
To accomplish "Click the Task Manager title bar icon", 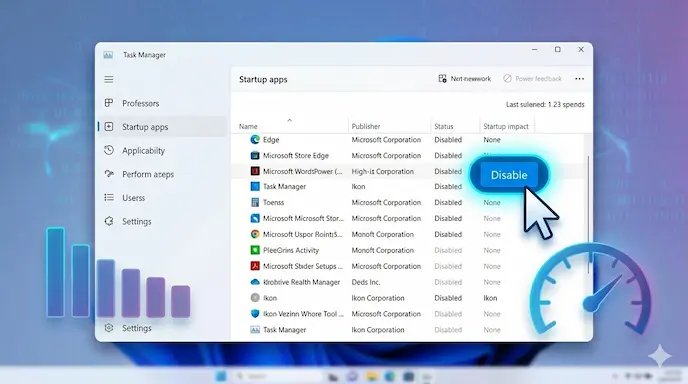I will tap(108, 55).
